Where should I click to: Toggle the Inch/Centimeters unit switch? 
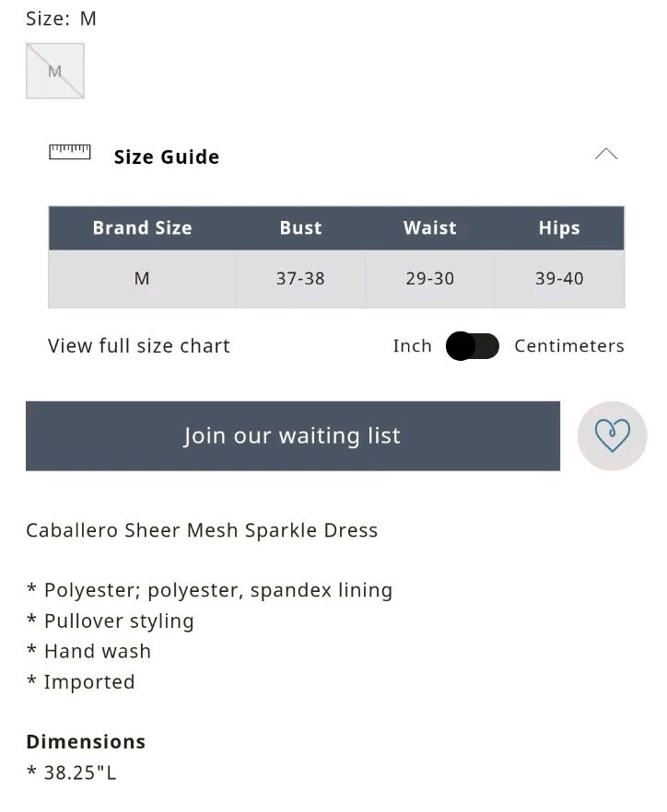point(472,346)
